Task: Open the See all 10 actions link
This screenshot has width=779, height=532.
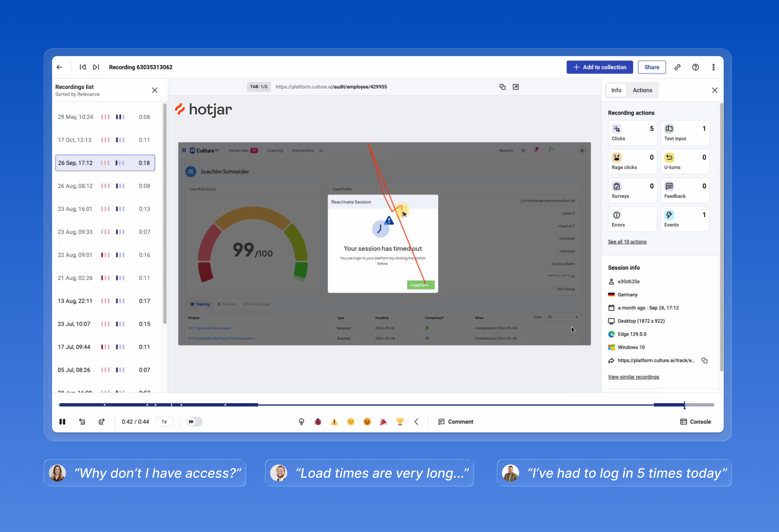Action: point(627,242)
